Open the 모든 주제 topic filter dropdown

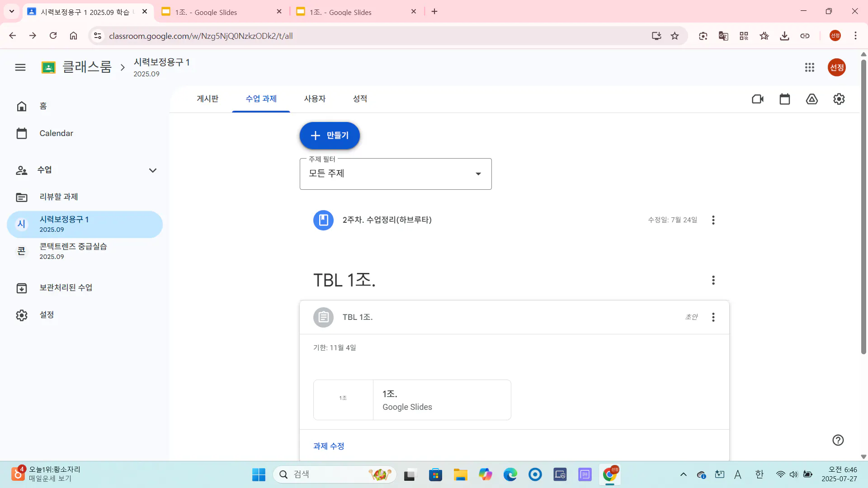[x=395, y=174]
